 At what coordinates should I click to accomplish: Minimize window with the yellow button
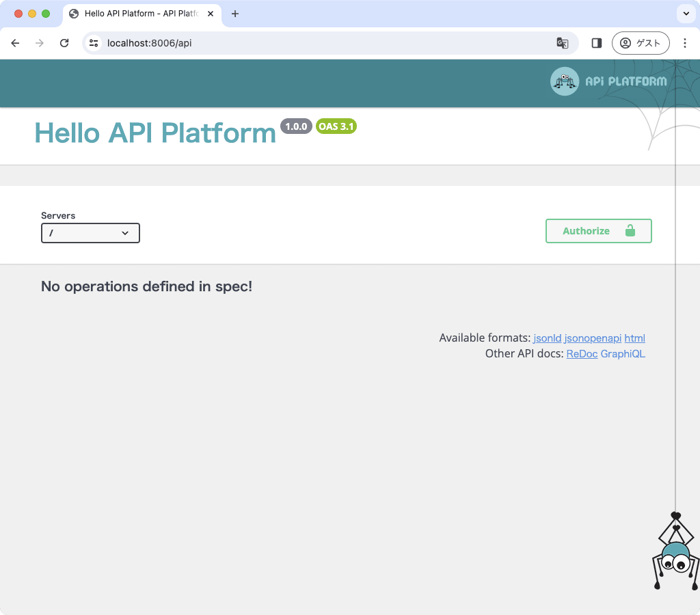[32, 14]
